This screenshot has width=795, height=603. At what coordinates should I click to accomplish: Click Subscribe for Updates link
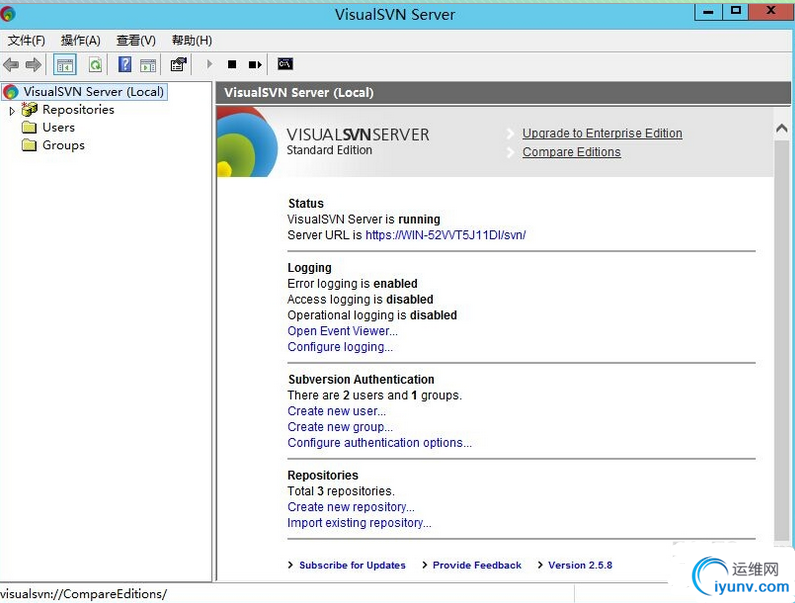coord(352,565)
